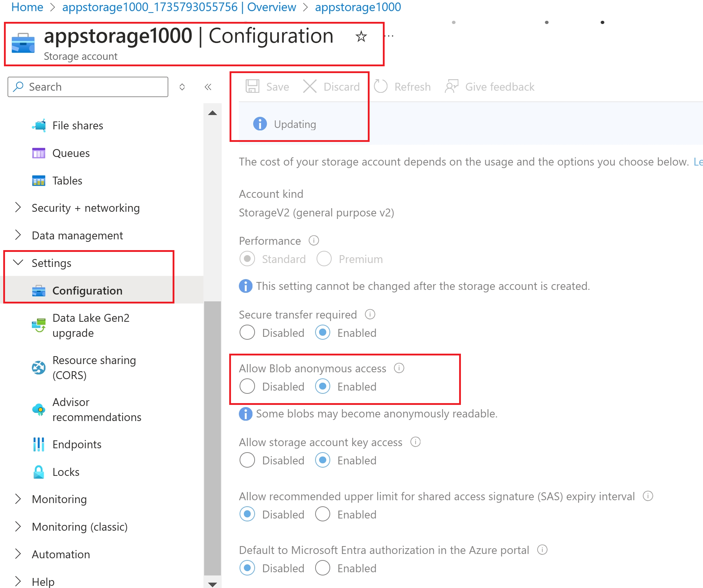Screen dimensions: 703x588
Task: Open Advisor recommendations in sidebar
Action: click(x=97, y=410)
